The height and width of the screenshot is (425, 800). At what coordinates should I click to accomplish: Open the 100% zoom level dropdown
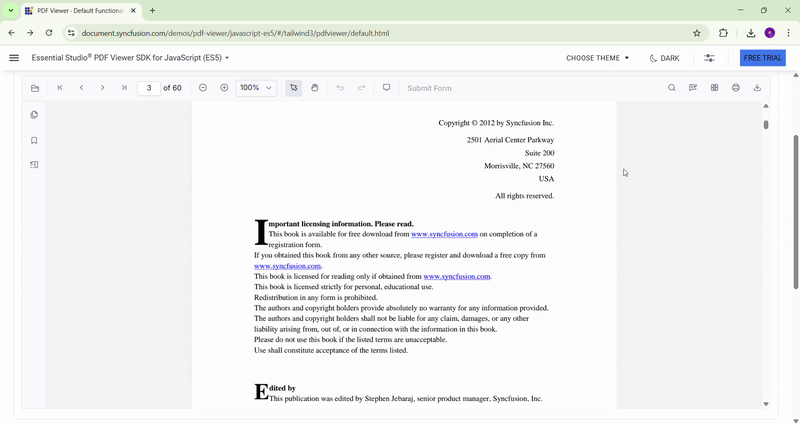(x=256, y=88)
